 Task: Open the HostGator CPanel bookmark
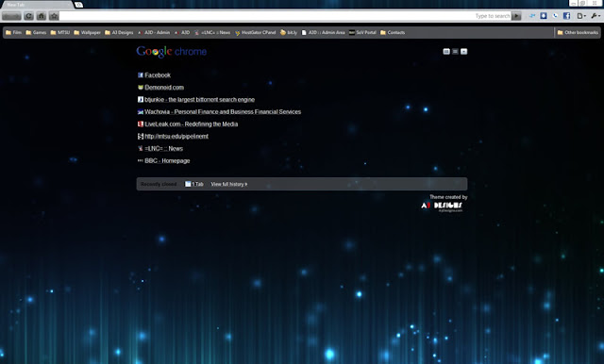coord(255,32)
